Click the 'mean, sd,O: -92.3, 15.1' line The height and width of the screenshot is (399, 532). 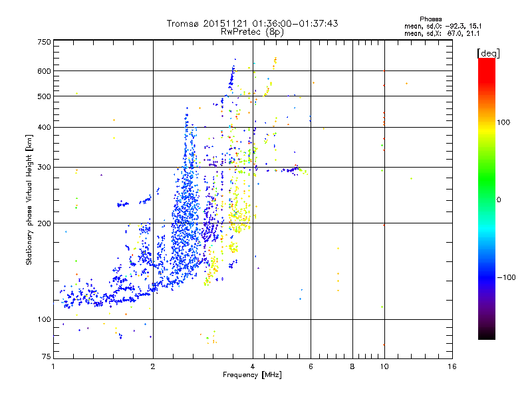coord(443,27)
